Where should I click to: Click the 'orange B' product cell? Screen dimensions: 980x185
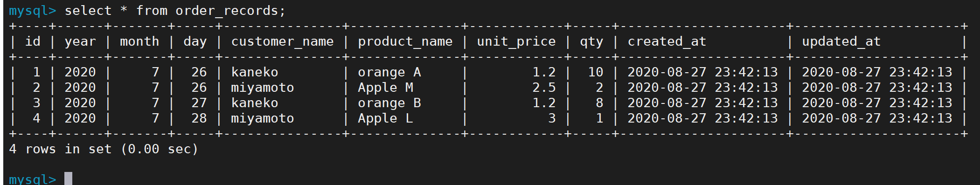pos(389,103)
